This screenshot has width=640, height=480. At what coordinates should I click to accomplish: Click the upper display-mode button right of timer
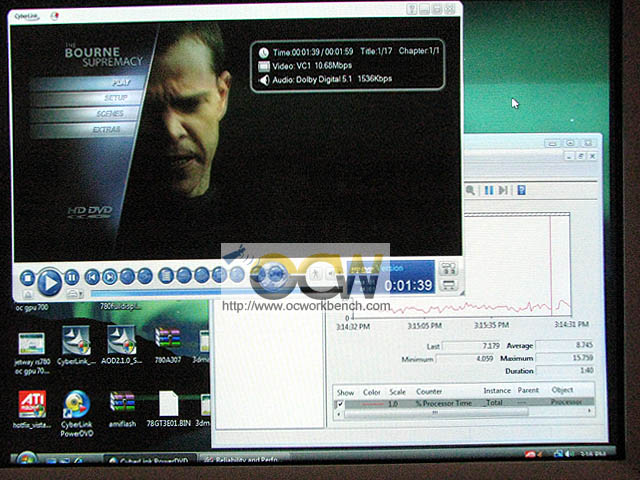pyautogui.click(x=449, y=269)
